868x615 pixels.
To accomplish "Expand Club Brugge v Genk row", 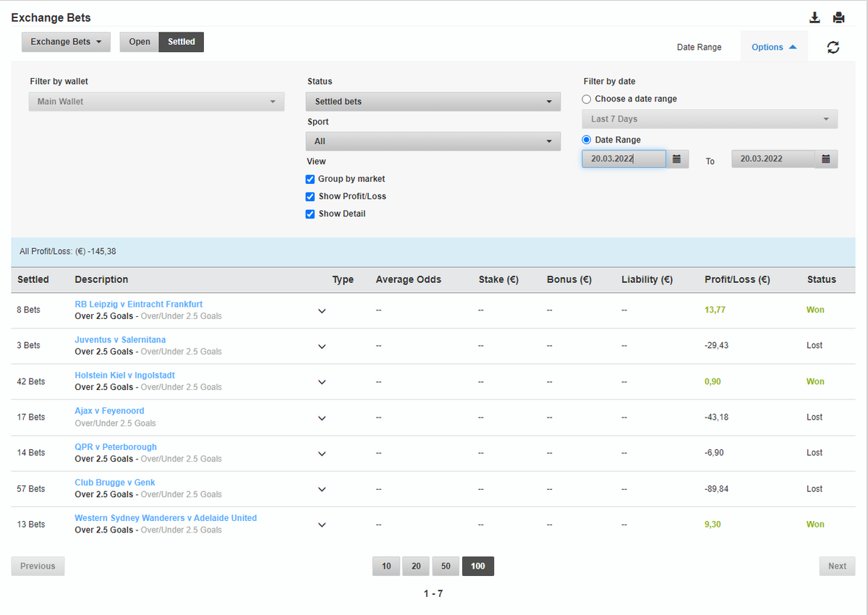I will (322, 490).
